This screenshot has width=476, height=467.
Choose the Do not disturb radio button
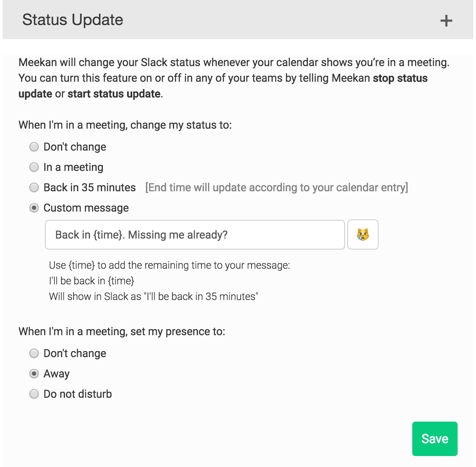tap(34, 394)
